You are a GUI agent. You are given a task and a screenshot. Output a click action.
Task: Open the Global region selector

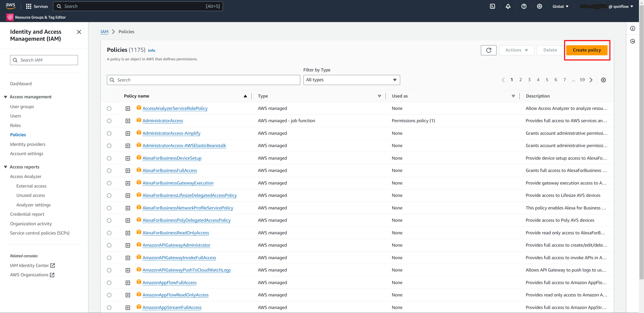click(560, 7)
